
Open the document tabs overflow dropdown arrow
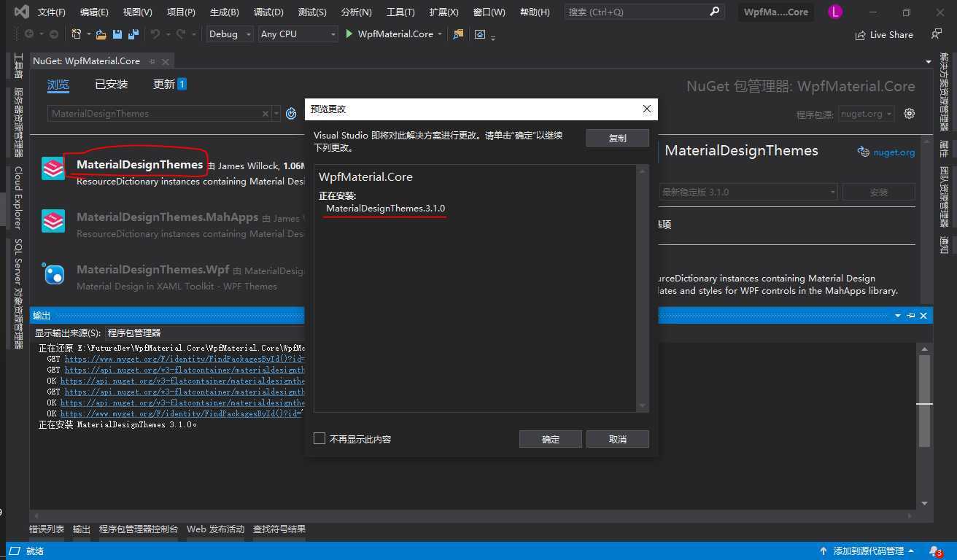[x=929, y=62]
